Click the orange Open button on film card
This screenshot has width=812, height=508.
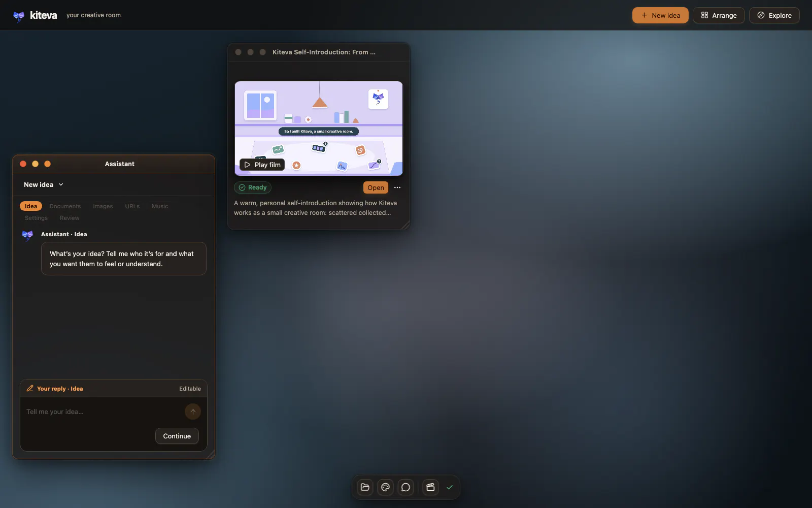point(376,187)
